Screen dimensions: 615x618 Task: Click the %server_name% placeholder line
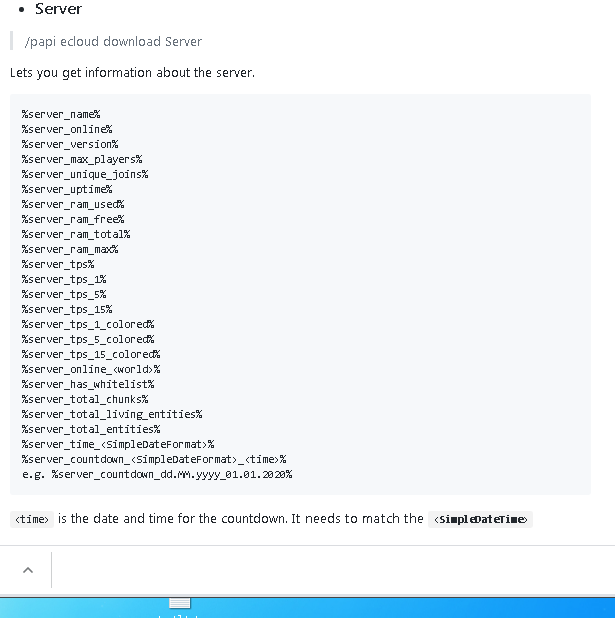[61, 114]
